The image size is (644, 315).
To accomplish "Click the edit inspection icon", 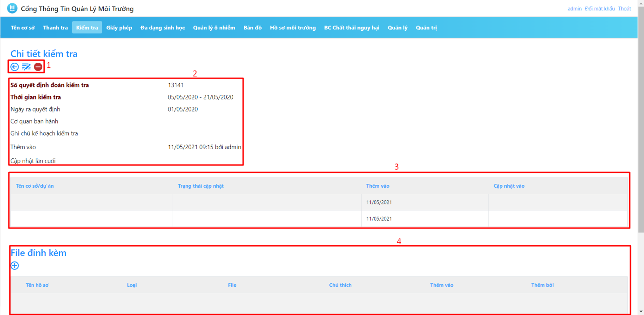I will (x=27, y=67).
